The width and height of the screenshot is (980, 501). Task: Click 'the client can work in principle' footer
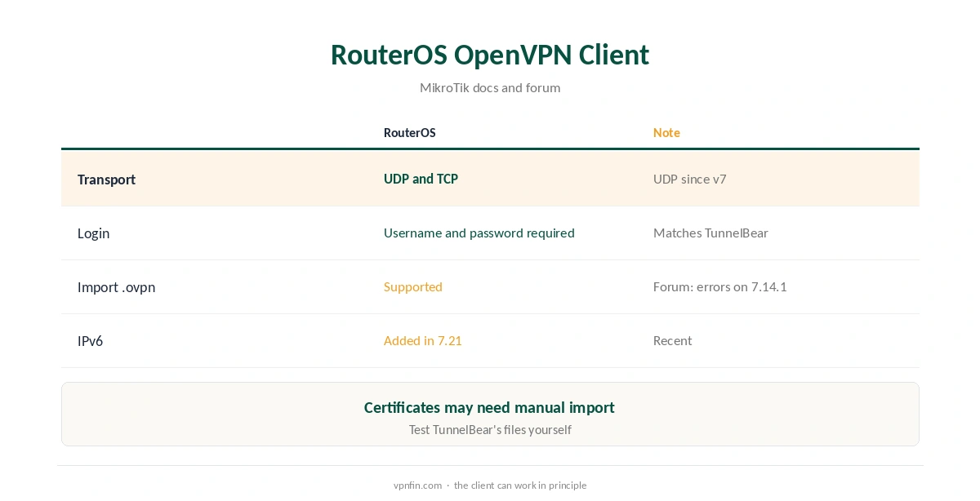click(x=520, y=485)
